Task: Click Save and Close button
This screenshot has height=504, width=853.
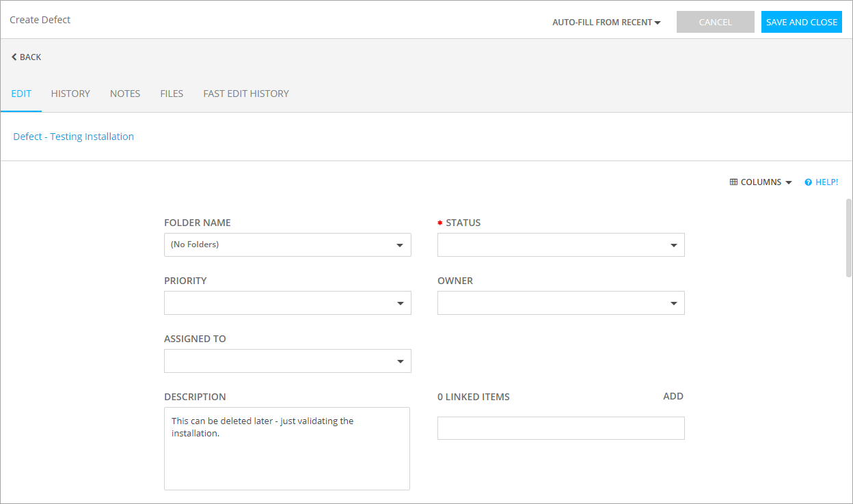Action: [x=801, y=22]
